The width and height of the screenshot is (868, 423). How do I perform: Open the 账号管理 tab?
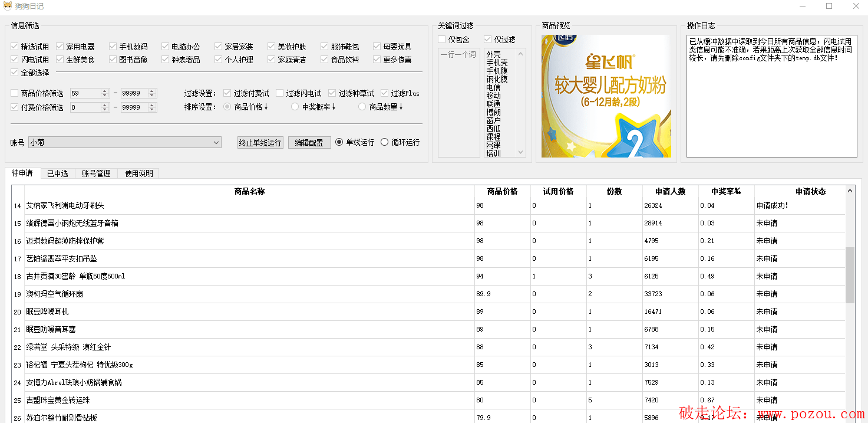pyautogui.click(x=96, y=173)
